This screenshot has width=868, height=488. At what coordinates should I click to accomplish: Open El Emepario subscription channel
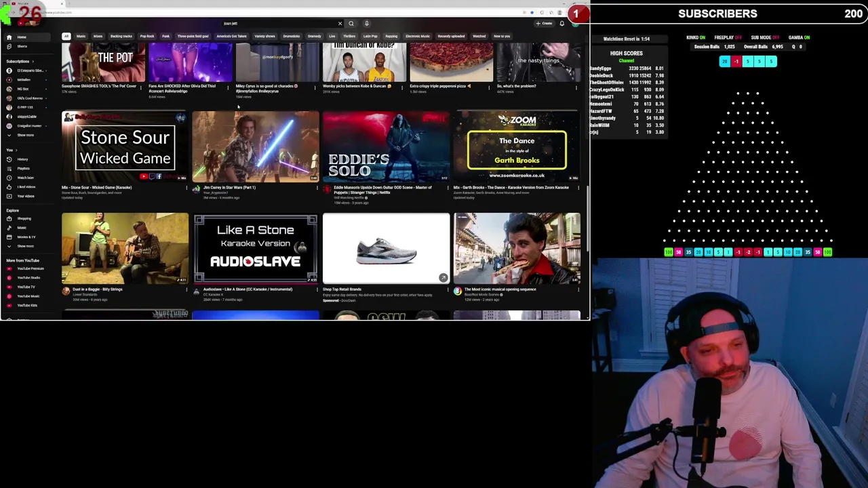pyautogui.click(x=26, y=70)
